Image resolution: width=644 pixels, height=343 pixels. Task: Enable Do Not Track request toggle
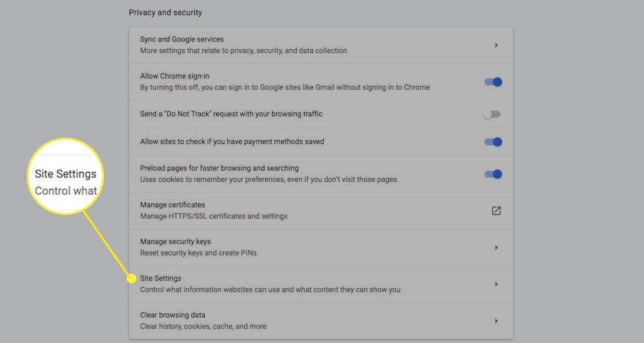[x=492, y=114]
